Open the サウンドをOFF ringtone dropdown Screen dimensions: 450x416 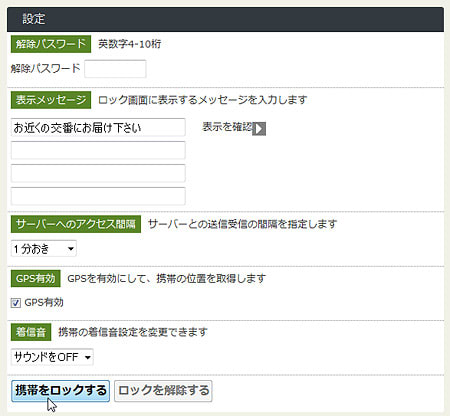52,357
